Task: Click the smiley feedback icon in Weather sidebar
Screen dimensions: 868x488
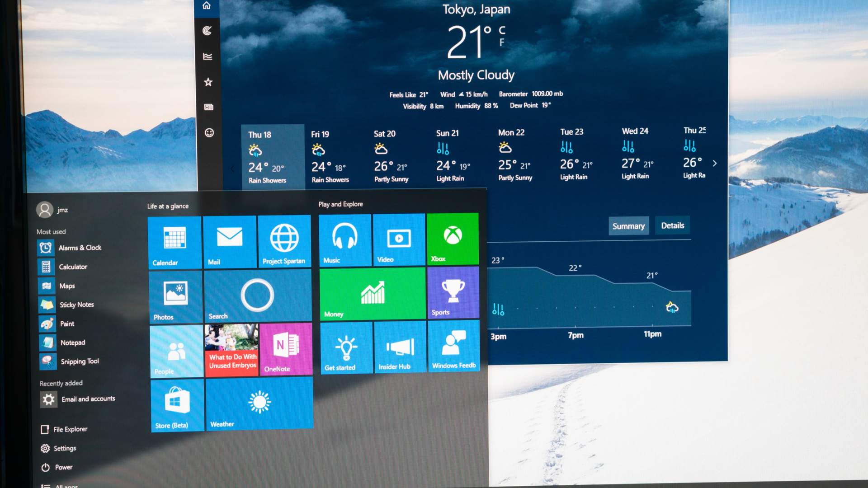Action: [x=209, y=132]
